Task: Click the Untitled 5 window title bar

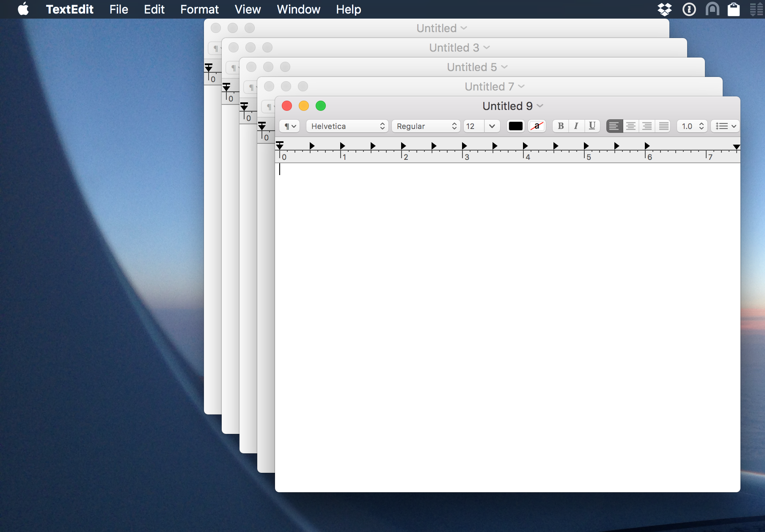Action: [472, 67]
